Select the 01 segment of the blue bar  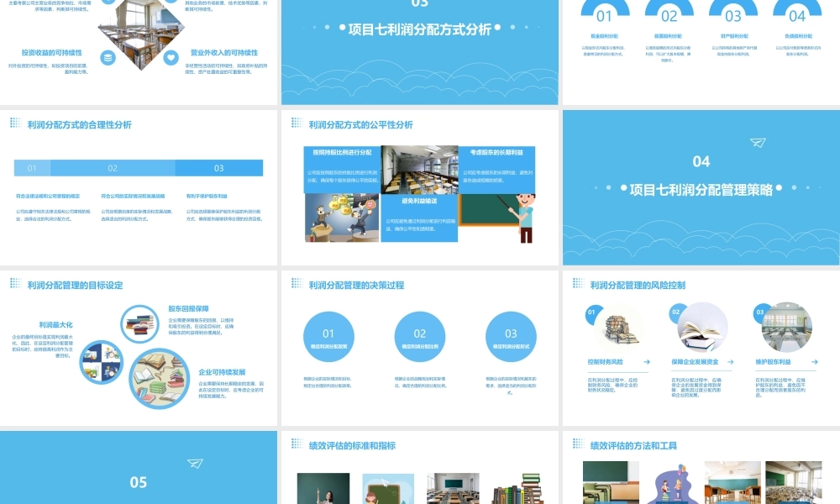pos(32,168)
